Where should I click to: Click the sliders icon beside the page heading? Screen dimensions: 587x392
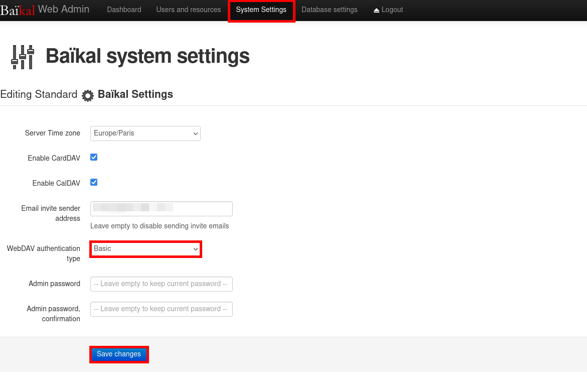tap(22, 56)
